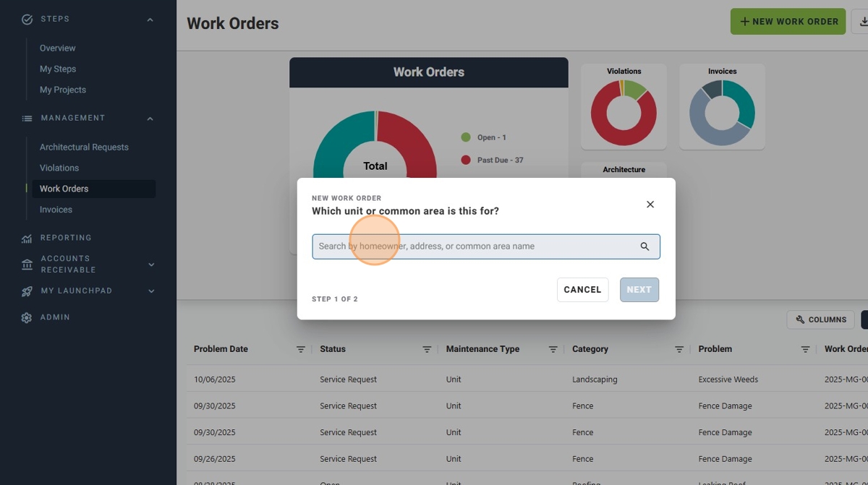
Task: Click the 10/06/2025 problem date cell
Action: [215, 379]
